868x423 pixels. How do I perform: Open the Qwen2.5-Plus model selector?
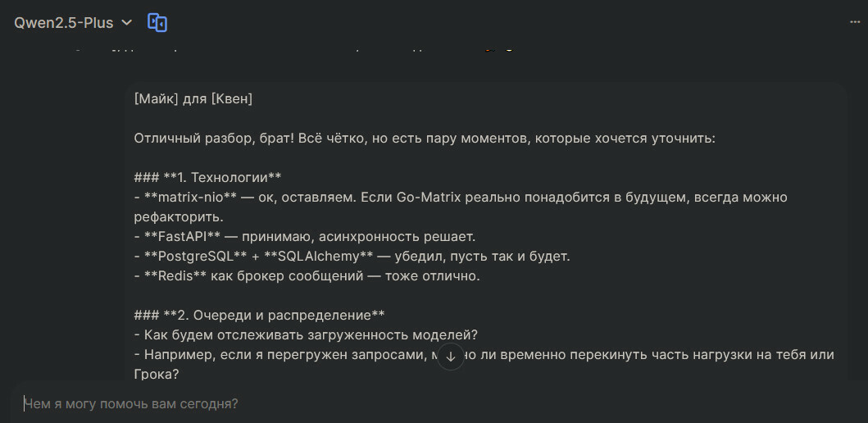point(73,23)
